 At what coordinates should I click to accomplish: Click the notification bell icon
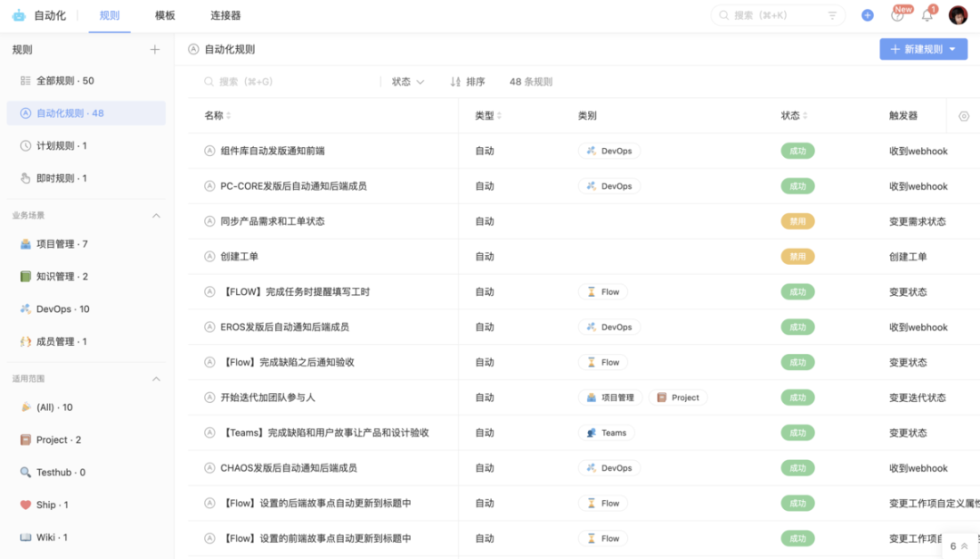coord(926,15)
